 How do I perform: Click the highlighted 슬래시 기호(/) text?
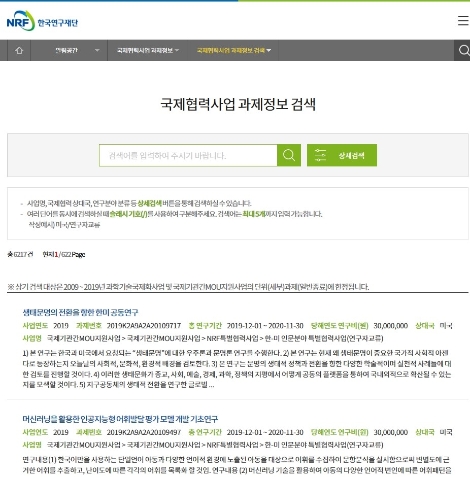128,214
